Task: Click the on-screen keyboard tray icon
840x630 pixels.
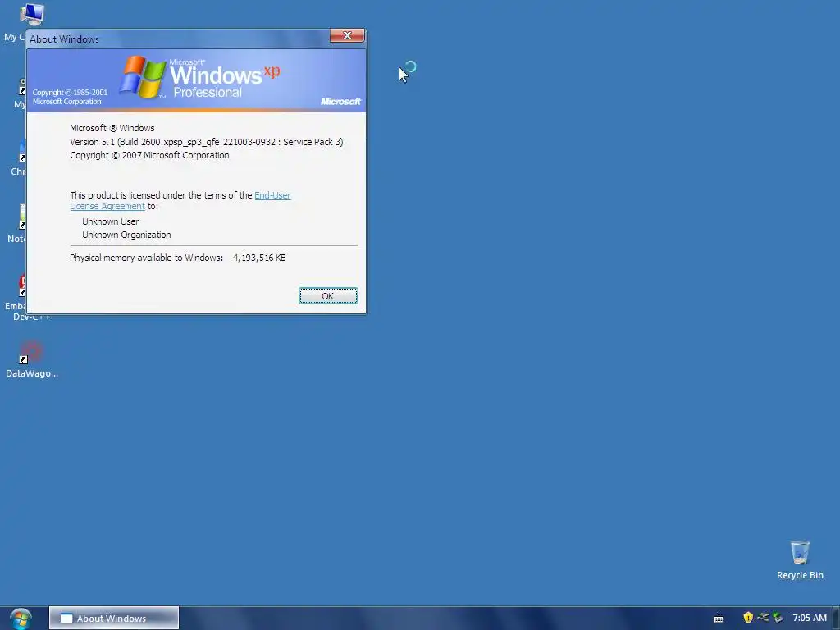Action: click(719, 619)
